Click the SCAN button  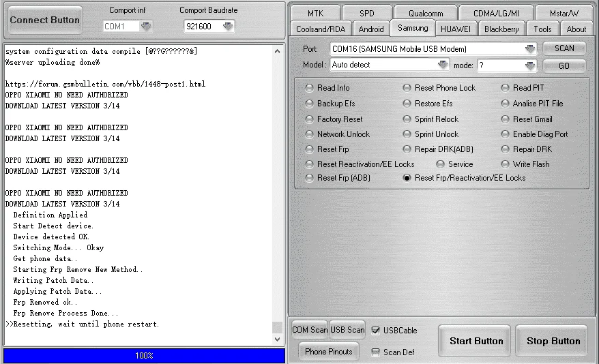[564, 48]
